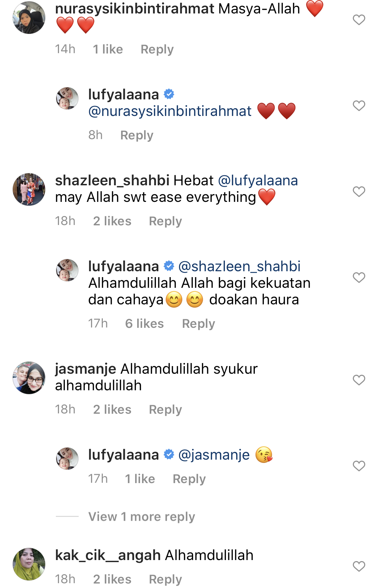Reply to shazleen_shahbi's comment
The height and width of the screenshot is (588, 388).
[x=165, y=221]
